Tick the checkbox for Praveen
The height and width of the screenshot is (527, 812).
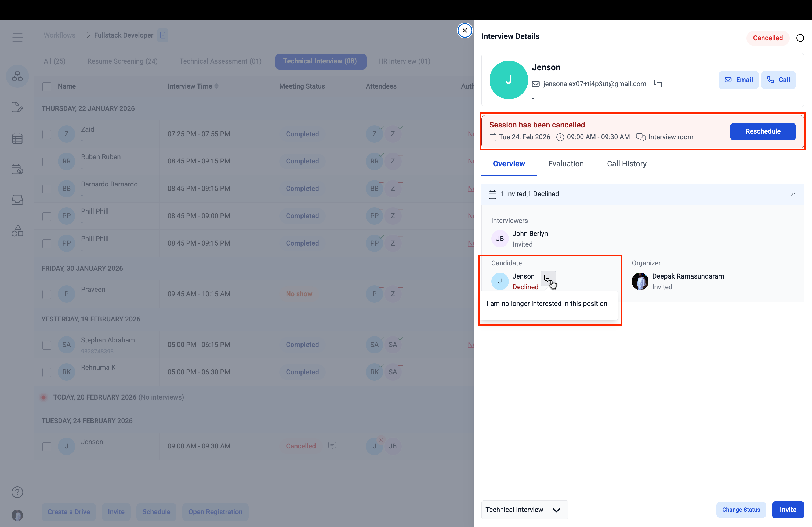(x=47, y=294)
